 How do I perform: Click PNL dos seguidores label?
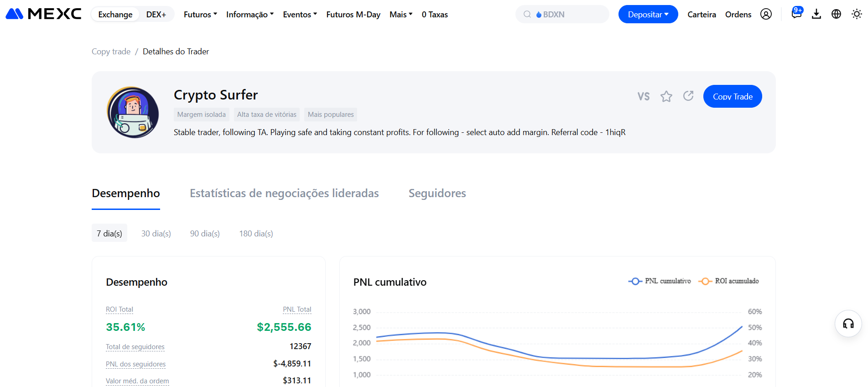(135, 364)
